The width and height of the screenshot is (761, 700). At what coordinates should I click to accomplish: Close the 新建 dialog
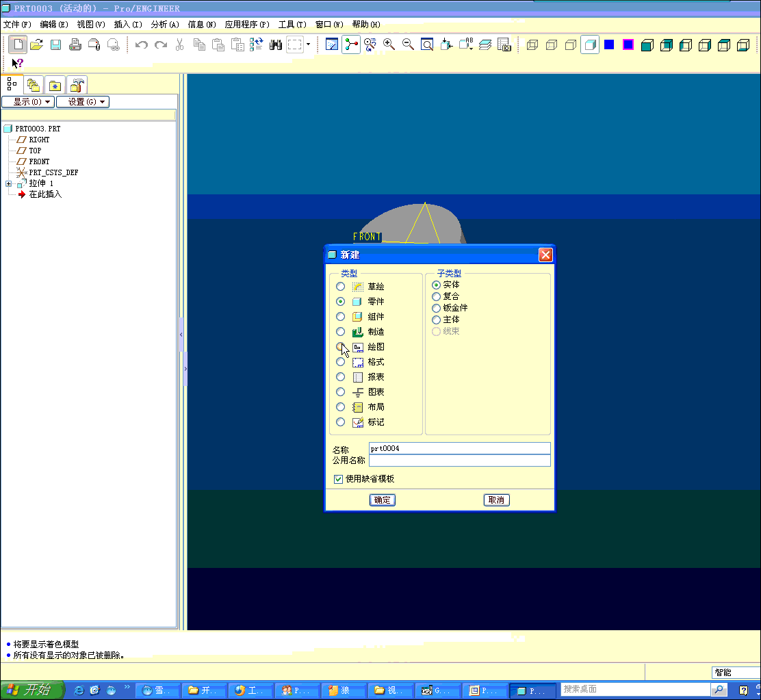pyautogui.click(x=545, y=255)
